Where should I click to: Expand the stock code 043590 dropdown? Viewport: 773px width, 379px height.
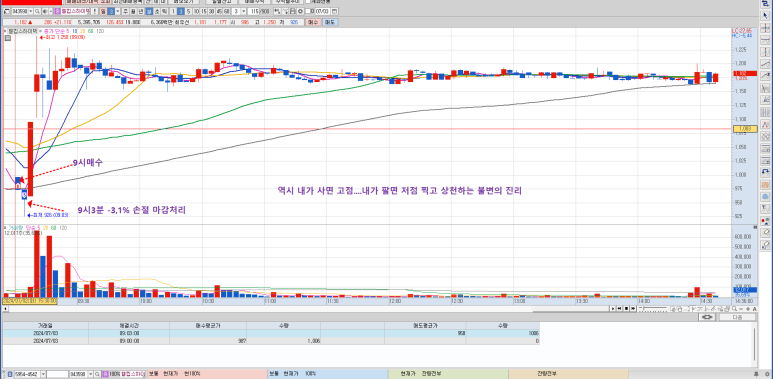click(31, 11)
